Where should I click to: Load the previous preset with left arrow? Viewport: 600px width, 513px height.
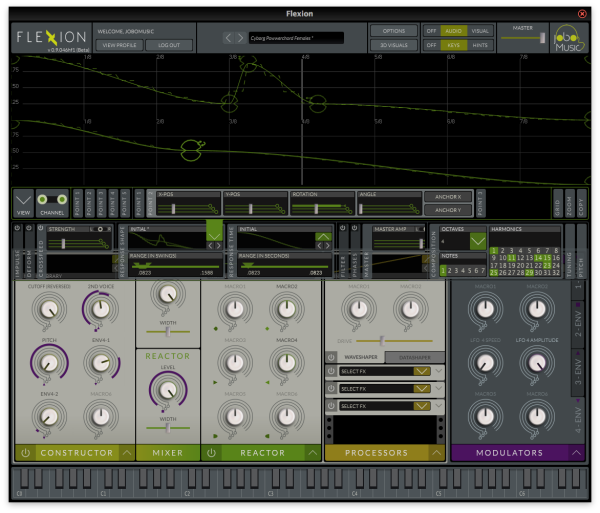tap(228, 38)
